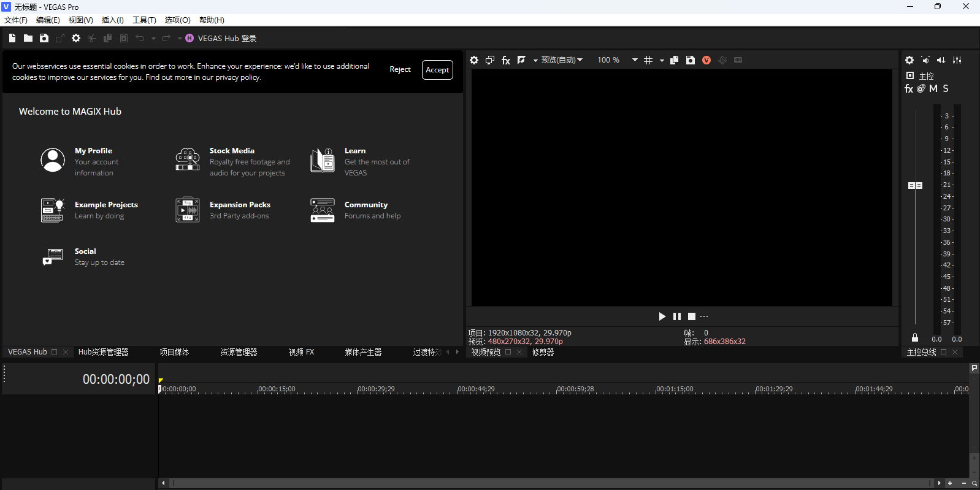The image size is (980, 490).
Task: Open Stock Media in MAGIX Hub
Action: coord(233,161)
